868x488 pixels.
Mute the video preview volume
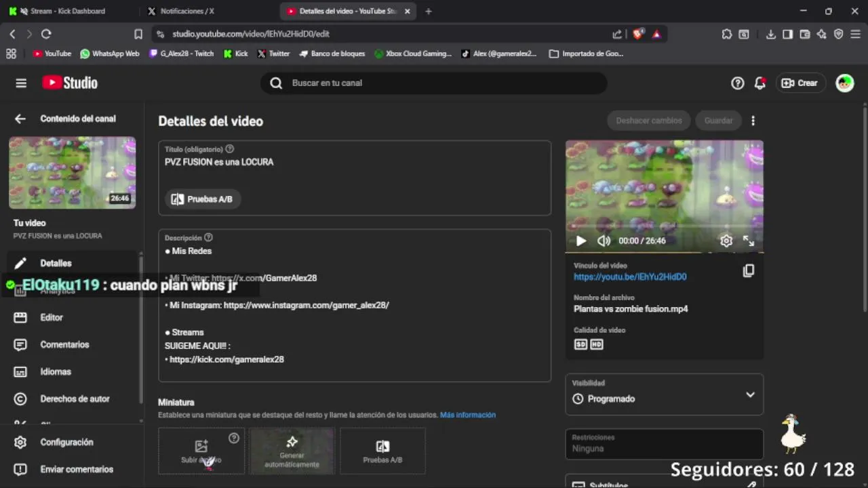pos(604,241)
